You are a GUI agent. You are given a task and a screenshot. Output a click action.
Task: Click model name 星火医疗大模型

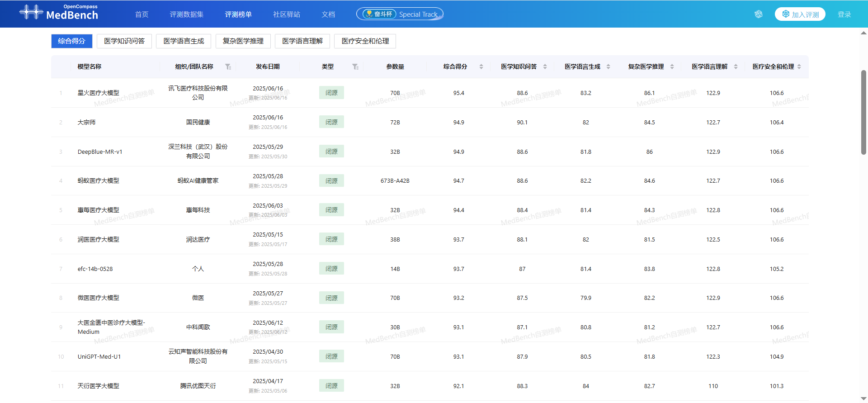[99, 93]
